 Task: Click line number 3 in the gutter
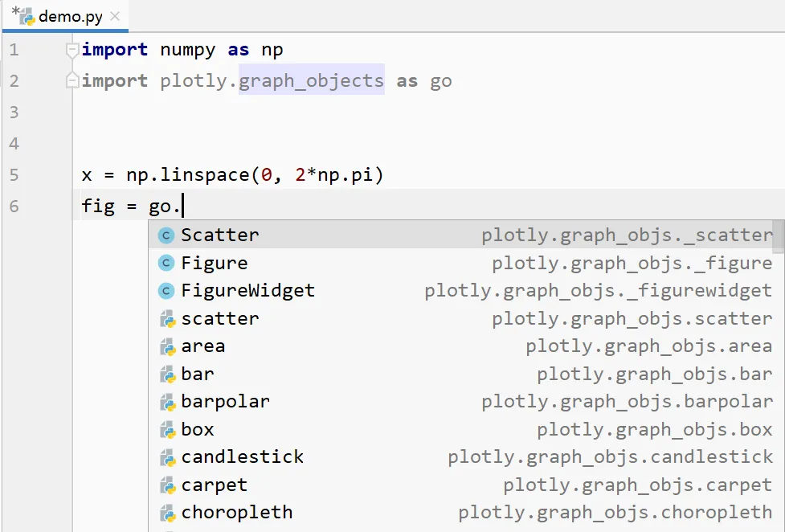(x=14, y=113)
